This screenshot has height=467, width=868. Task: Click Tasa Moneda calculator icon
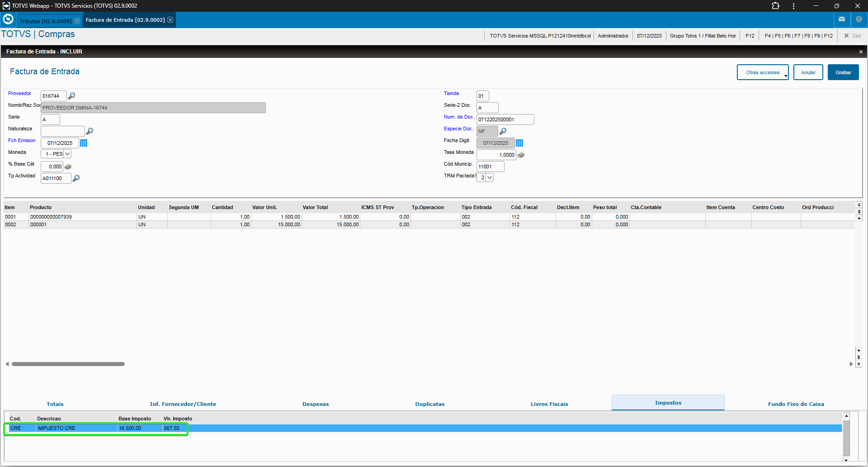(521, 155)
